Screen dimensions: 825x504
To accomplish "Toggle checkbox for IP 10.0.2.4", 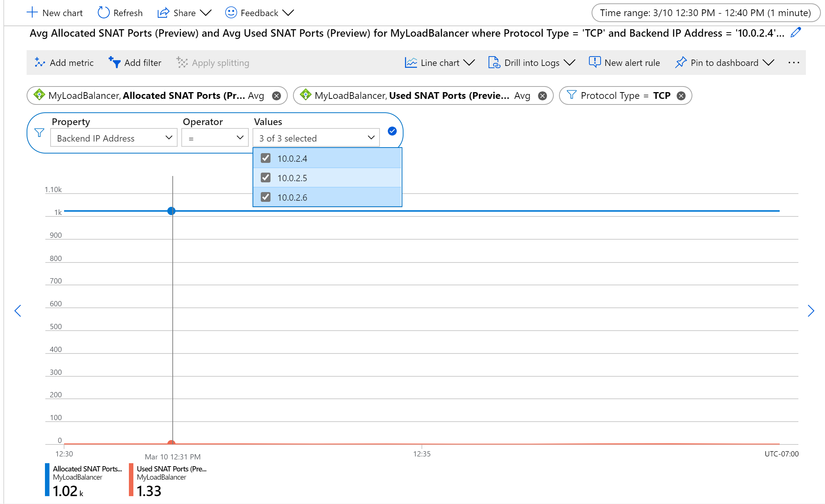I will point(266,158).
